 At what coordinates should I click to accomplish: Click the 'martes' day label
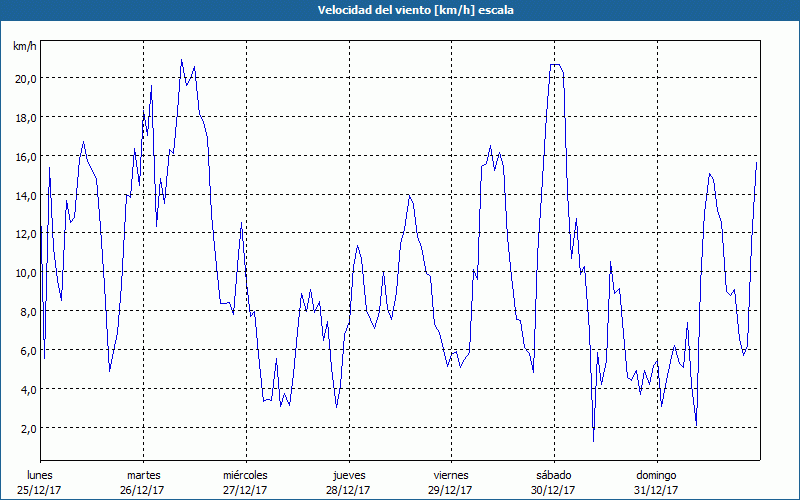143,475
